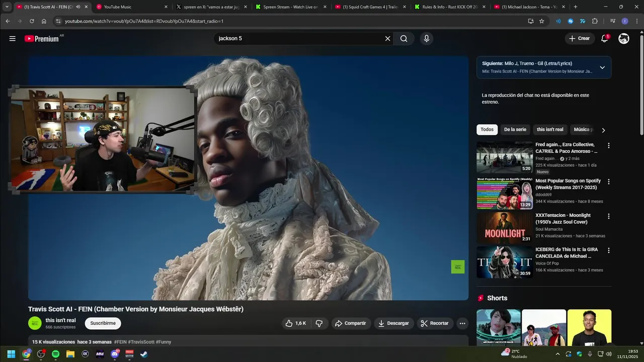Switch to Squid Craft Games 4 tab
This screenshot has height=362, width=644.
pos(370,7)
